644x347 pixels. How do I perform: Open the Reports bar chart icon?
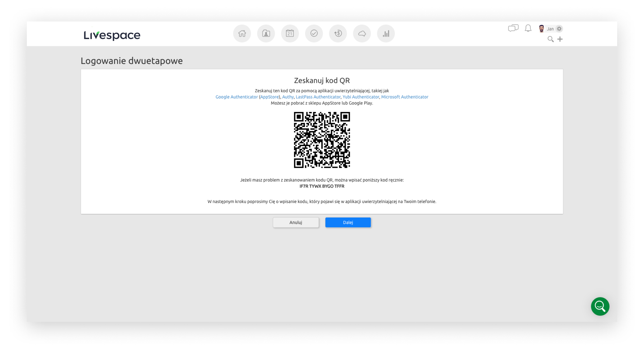(386, 34)
